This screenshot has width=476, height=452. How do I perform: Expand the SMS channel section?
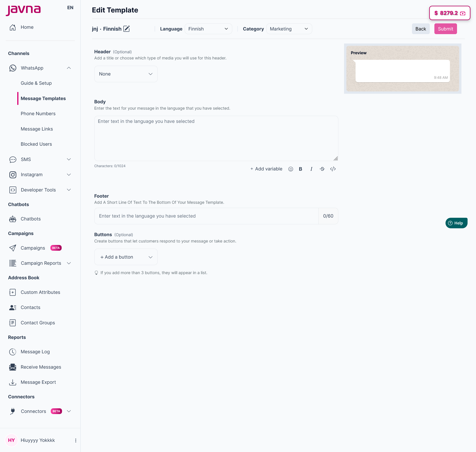pos(69,159)
